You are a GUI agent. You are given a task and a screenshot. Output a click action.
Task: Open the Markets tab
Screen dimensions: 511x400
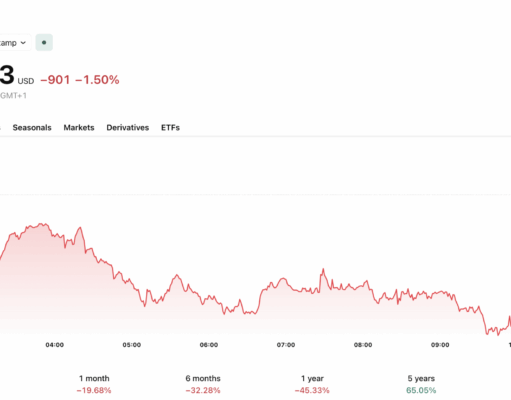click(79, 128)
